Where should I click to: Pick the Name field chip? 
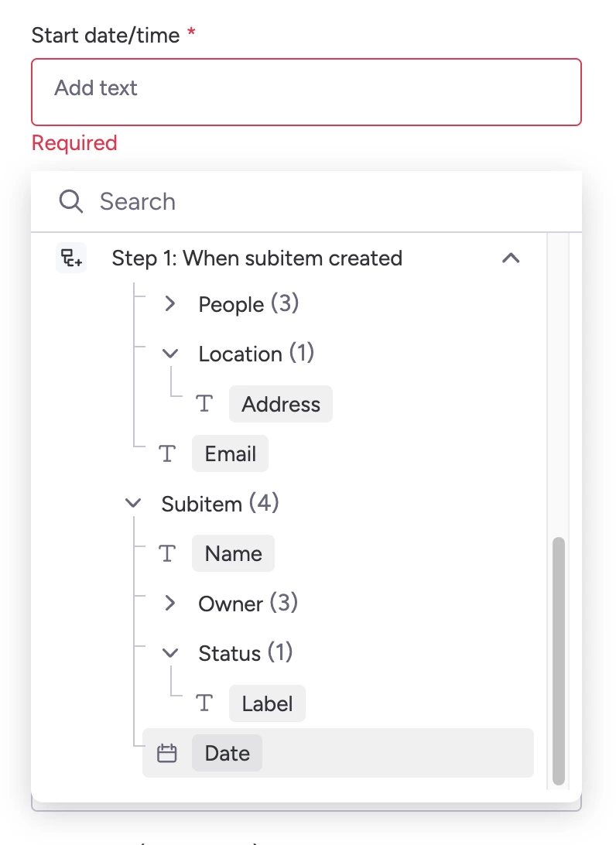click(233, 554)
